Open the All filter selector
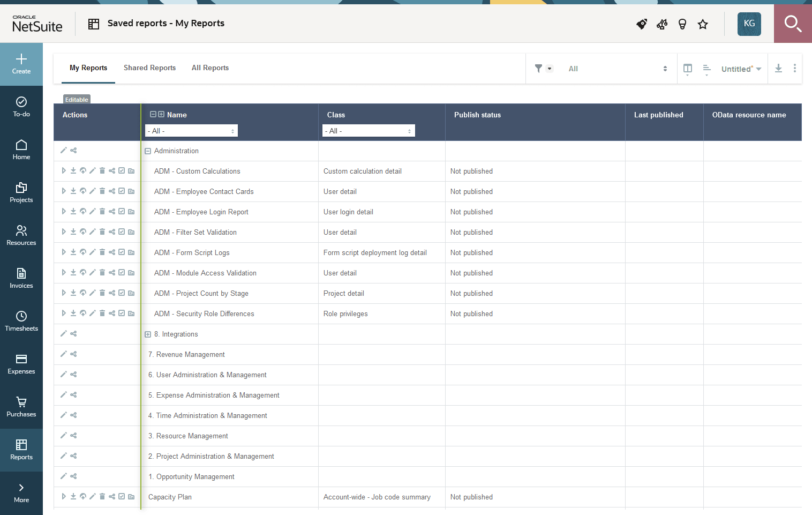The width and height of the screenshot is (812, 515). pyautogui.click(x=618, y=69)
